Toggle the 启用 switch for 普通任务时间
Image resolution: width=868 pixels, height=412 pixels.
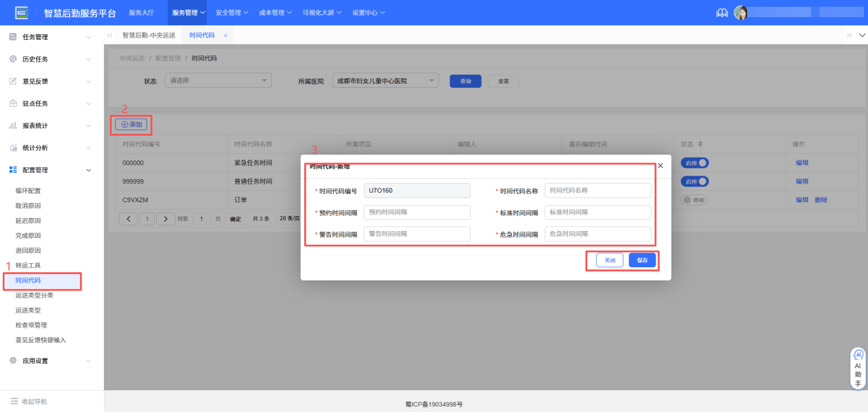(x=694, y=180)
